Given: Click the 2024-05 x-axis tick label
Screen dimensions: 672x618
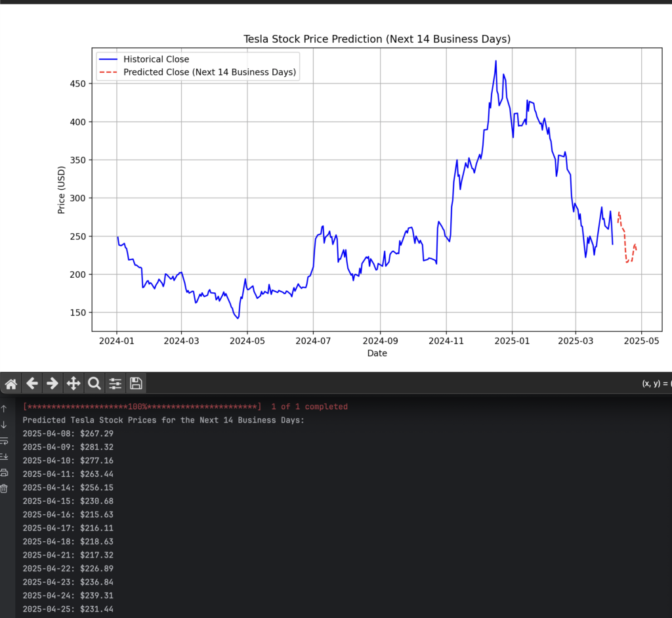Looking at the screenshot, I should click(x=247, y=341).
